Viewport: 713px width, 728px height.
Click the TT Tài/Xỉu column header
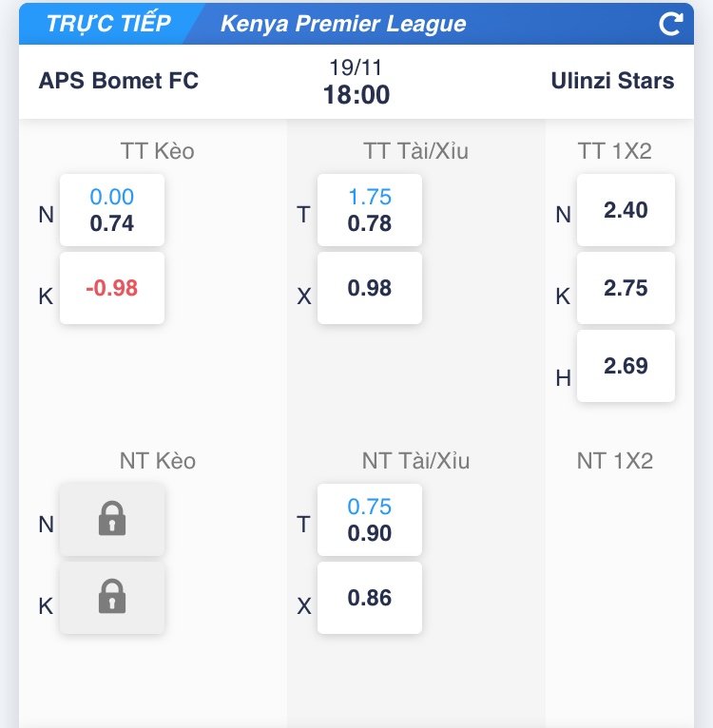pyautogui.click(x=415, y=151)
